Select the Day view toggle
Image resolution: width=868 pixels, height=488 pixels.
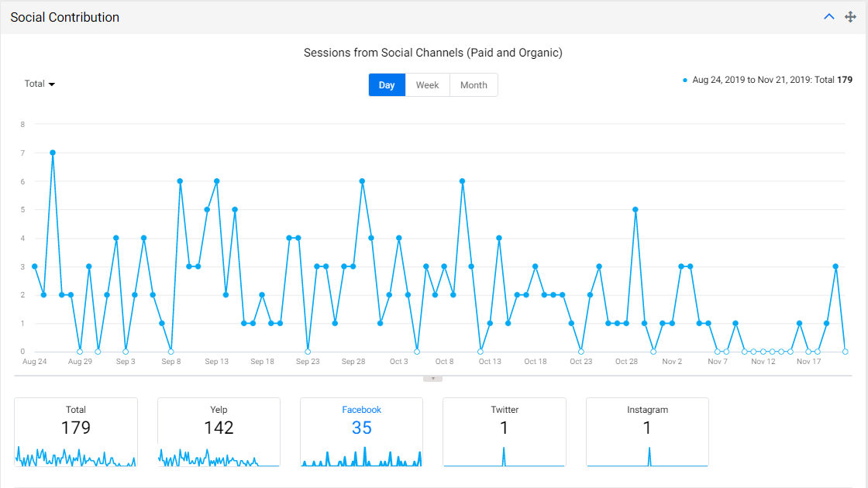(387, 84)
